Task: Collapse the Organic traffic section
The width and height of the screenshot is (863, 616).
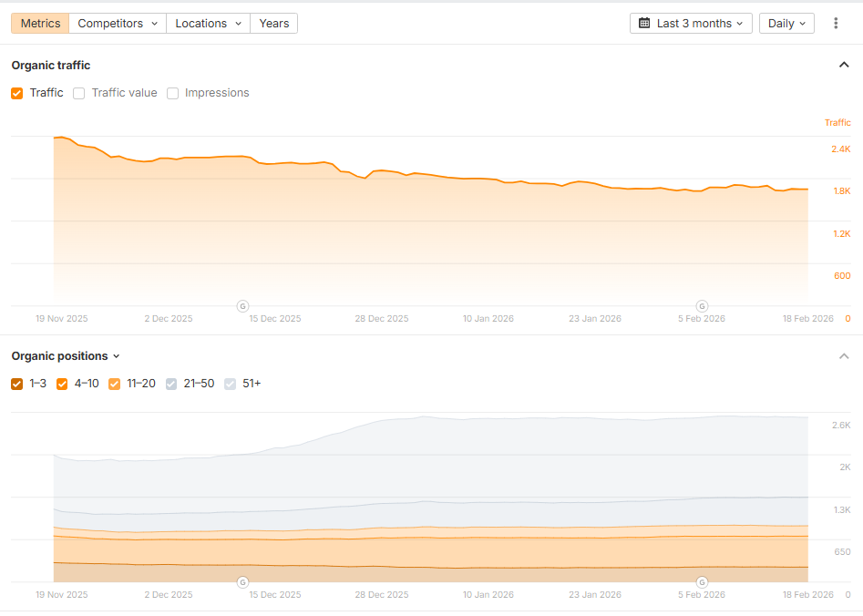Action: pyautogui.click(x=843, y=65)
